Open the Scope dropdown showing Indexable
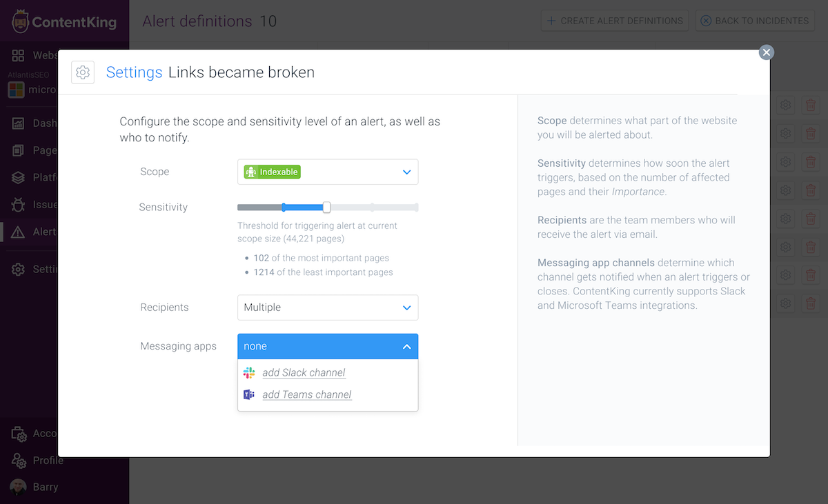828x504 pixels. click(328, 172)
